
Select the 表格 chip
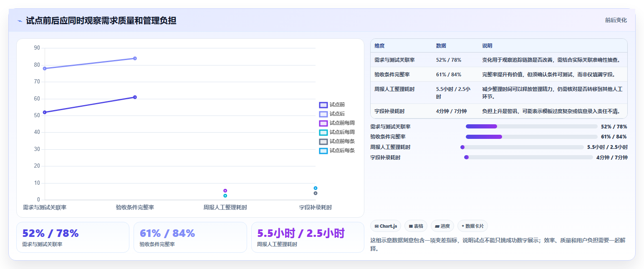(x=416, y=226)
